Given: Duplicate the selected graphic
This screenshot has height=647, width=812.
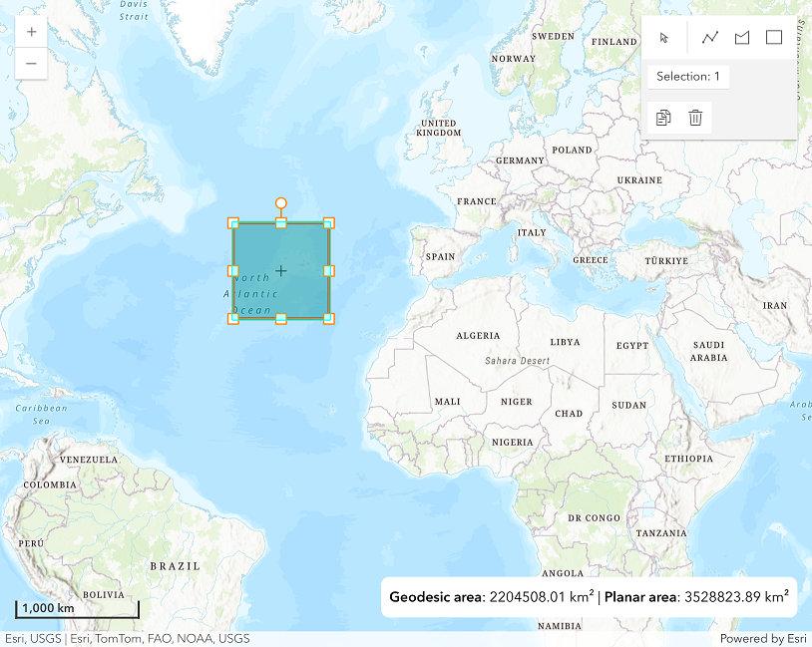Looking at the screenshot, I should pos(663,119).
